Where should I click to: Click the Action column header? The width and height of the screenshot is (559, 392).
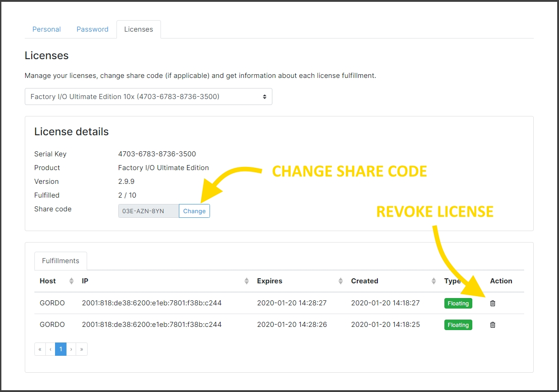501,281
